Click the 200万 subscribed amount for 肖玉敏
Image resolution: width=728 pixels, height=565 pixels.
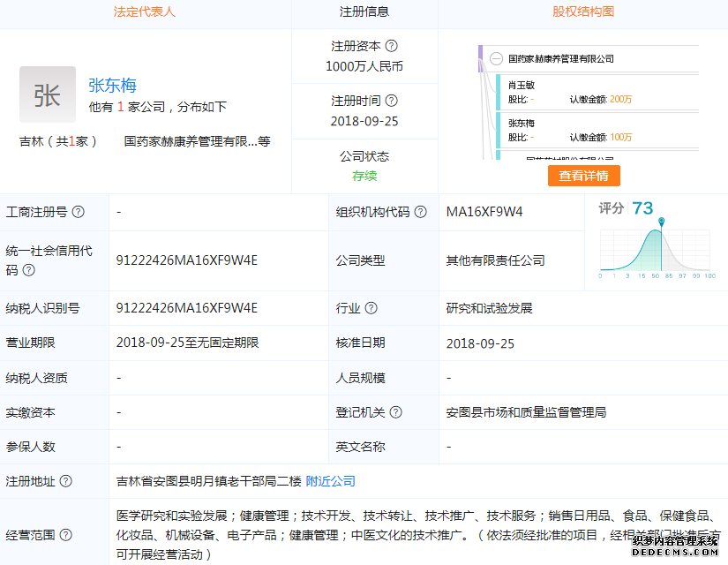pos(620,99)
